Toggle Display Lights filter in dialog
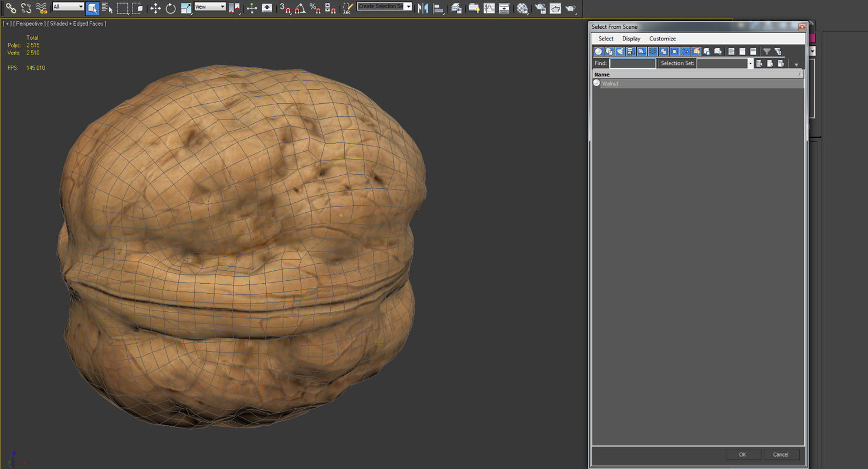 620,52
